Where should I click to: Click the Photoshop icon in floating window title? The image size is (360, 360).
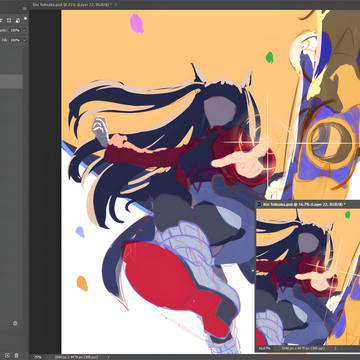[x=259, y=204]
